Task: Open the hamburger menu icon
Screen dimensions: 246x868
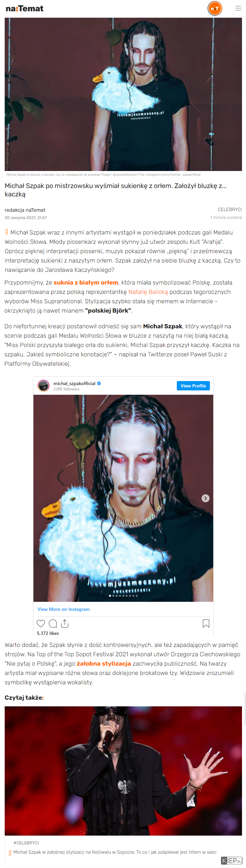Action: [x=238, y=8]
